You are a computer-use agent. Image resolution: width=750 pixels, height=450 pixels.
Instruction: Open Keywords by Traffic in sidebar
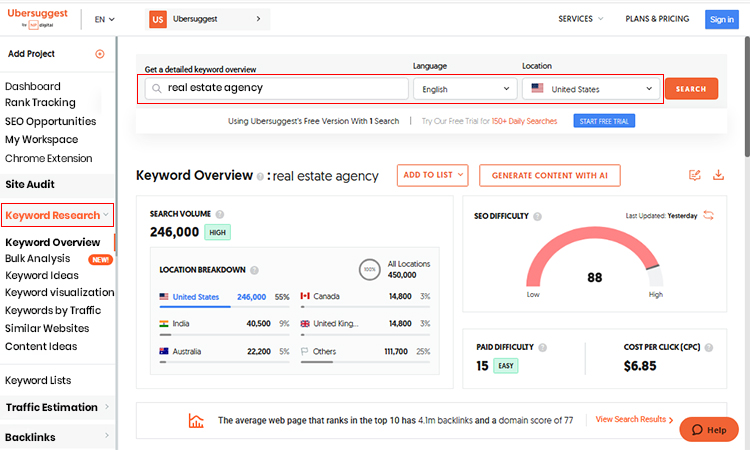(53, 310)
